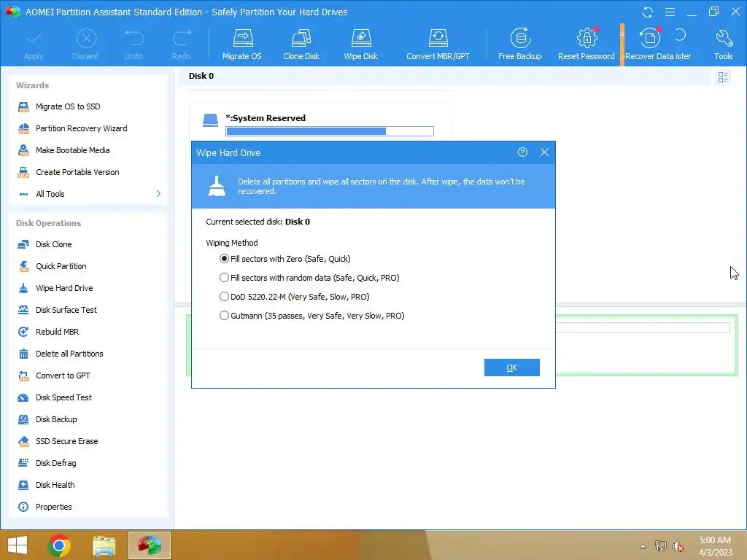747x560 pixels.
Task: Click the muted volume tray icon
Action: [678, 546]
